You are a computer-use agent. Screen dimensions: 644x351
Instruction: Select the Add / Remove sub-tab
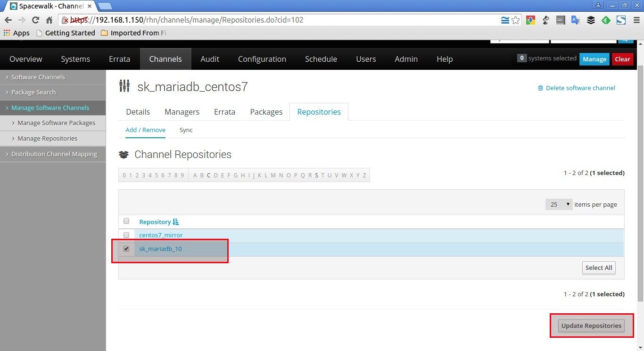point(146,130)
